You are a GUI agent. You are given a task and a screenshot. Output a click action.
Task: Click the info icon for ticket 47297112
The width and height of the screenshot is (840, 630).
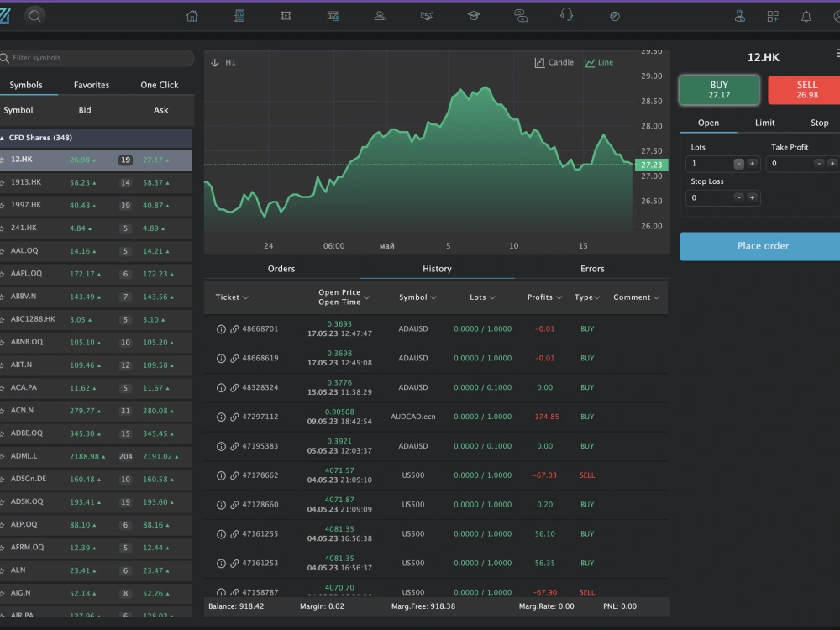tap(221, 417)
